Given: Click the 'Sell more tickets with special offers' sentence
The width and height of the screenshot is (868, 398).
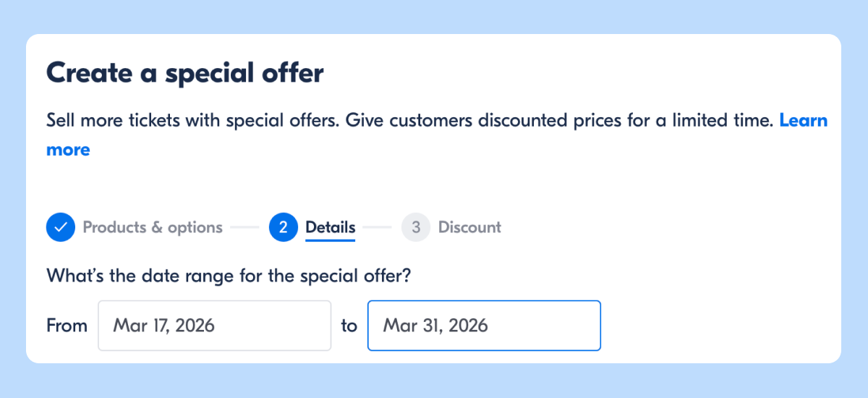Looking at the screenshot, I should pos(192,121).
